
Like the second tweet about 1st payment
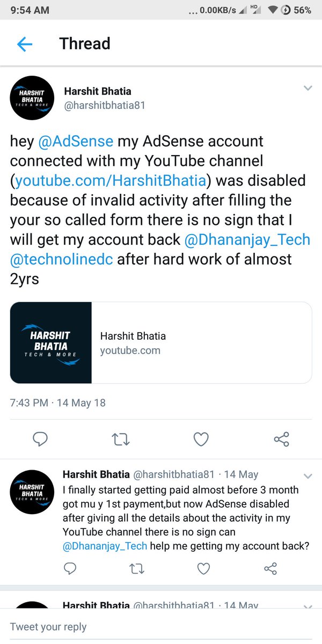click(x=203, y=568)
